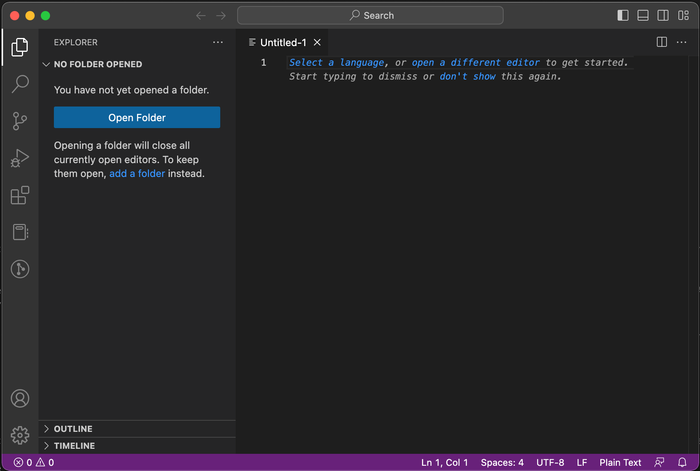
Task: Open Explorer's more actions ellipsis menu
Action: (x=218, y=42)
